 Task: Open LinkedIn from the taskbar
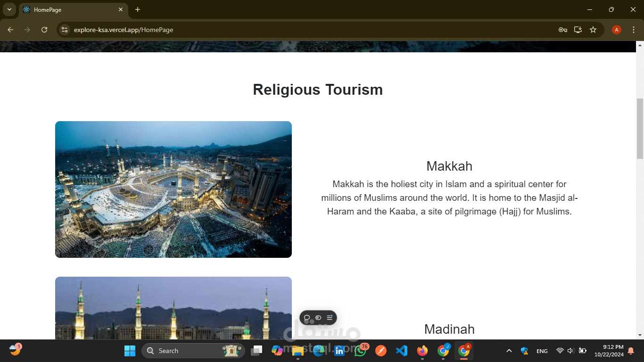point(339,351)
